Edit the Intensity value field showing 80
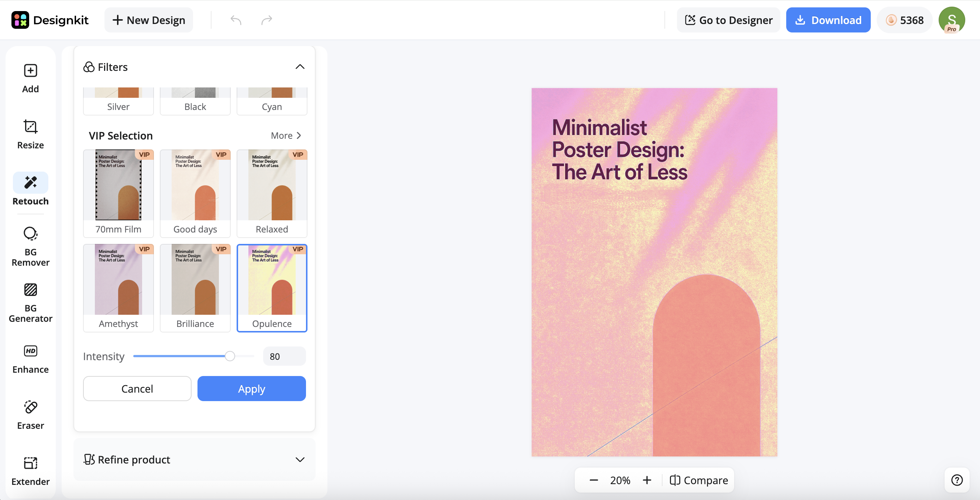This screenshot has height=500, width=980. tap(284, 356)
